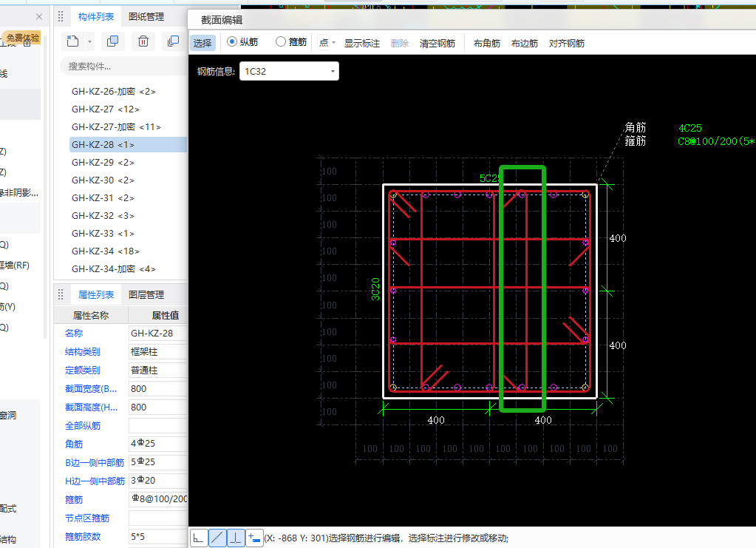Switch to 构件列表 tab
The width and height of the screenshot is (756, 548).
click(x=96, y=17)
